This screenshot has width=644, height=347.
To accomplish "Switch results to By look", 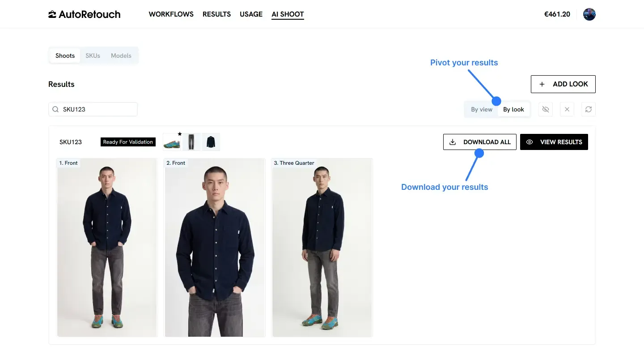I will coord(513,109).
